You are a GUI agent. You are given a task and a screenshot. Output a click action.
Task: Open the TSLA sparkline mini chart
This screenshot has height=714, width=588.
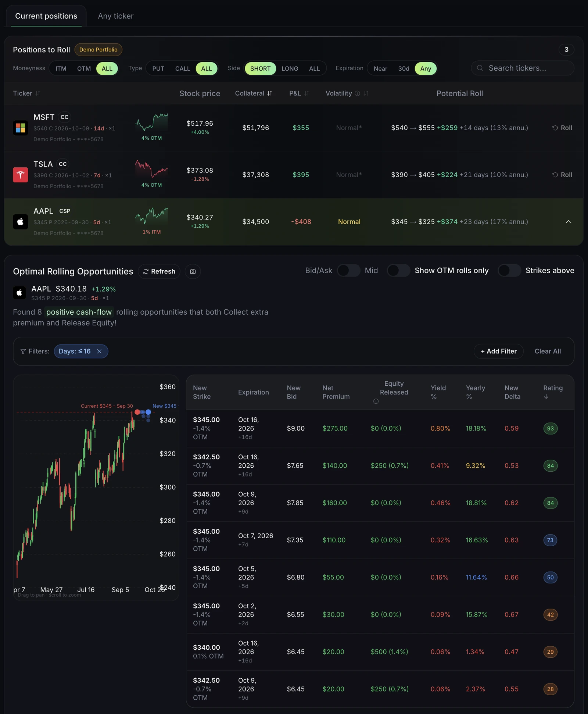tap(151, 169)
